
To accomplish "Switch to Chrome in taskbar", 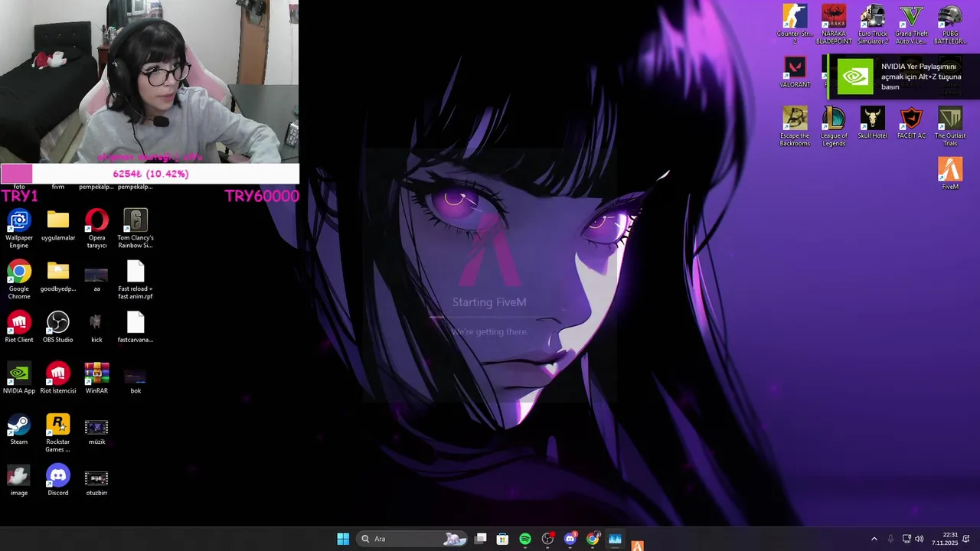I will point(593,539).
